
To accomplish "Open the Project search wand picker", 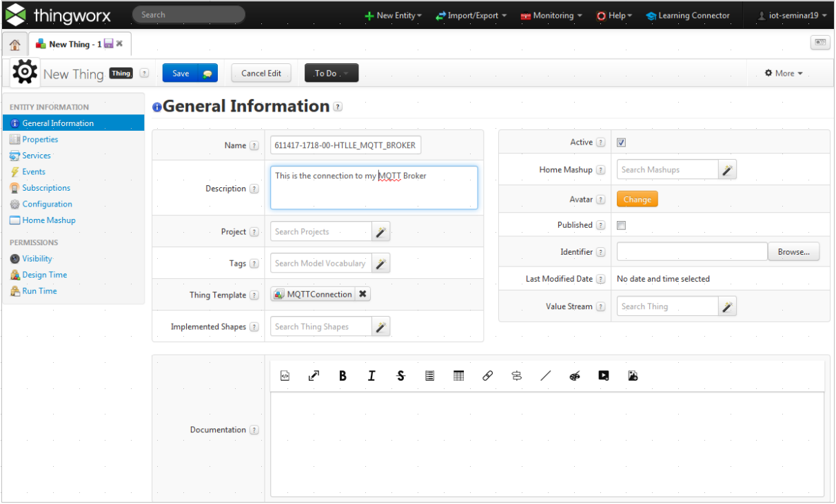I will (x=380, y=232).
